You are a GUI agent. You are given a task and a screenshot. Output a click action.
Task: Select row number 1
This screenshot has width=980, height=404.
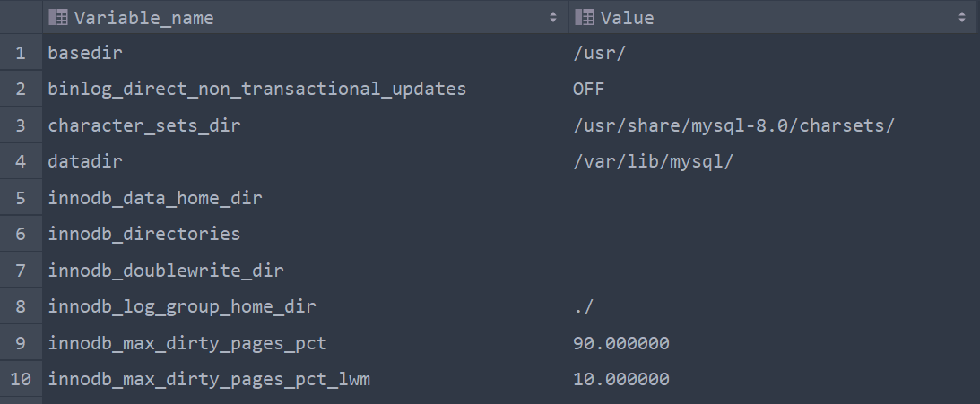21,53
